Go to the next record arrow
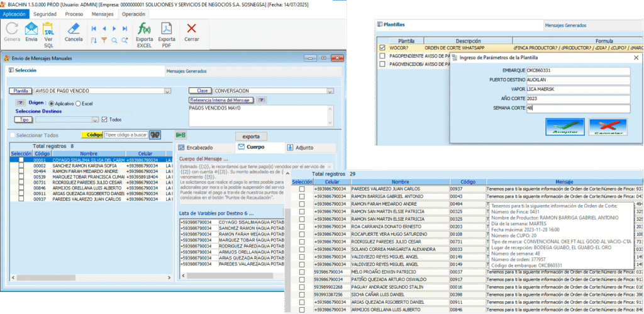Image resolution: width=644 pixels, height=314 pixels. pos(114,29)
